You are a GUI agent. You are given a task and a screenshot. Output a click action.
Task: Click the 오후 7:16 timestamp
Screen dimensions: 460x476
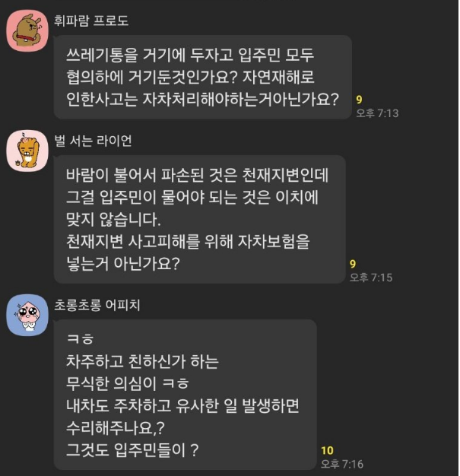tap(342, 464)
